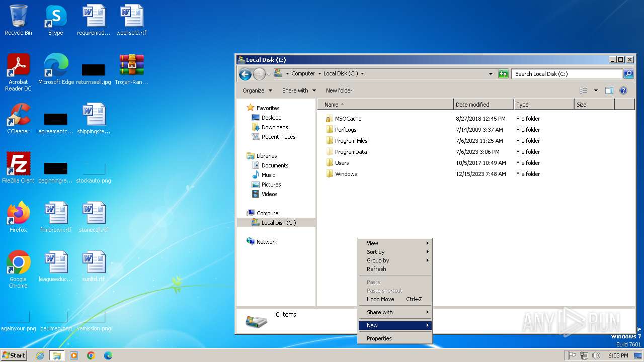The height and width of the screenshot is (362, 644).
Task: Open Videos library in navigation pane
Action: [265, 194]
